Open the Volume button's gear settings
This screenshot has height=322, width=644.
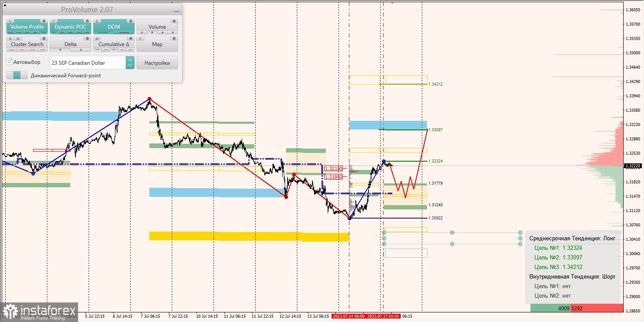click(174, 21)
